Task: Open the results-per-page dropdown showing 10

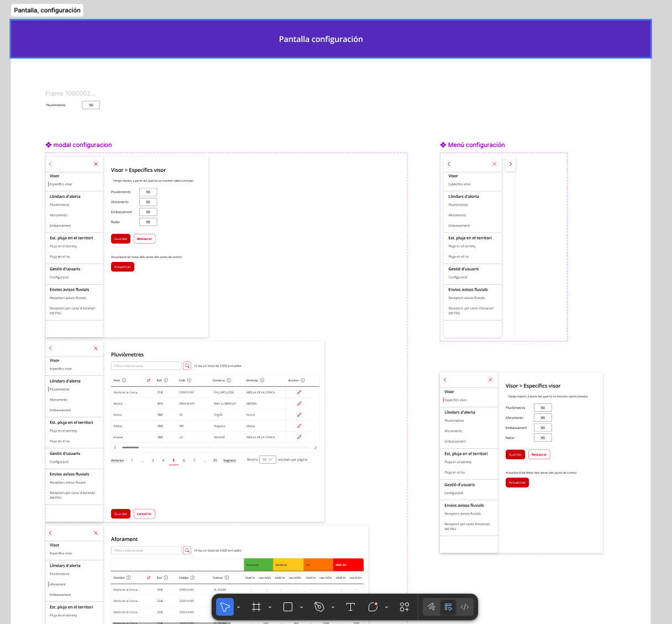Action: pyautogui.click(x=267, y=460)
